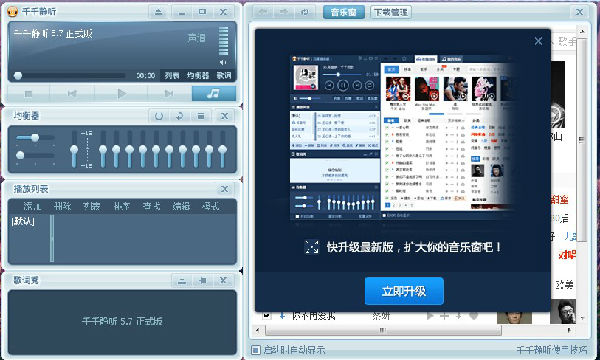Open the 添加 menu in playlist
600x360 pixels.
tap(32, 207)
